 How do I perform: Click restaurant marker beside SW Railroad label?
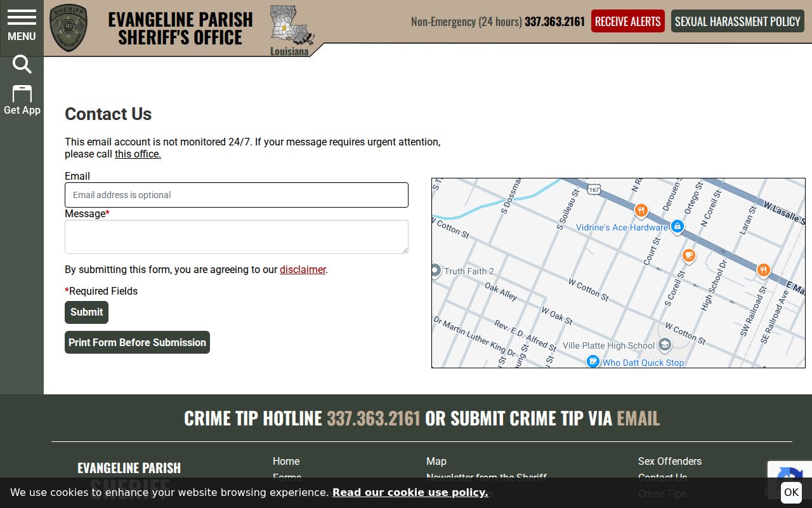coord(764,270)
